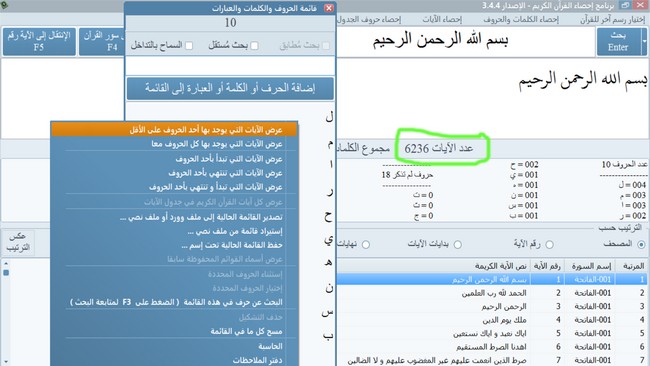Click the حروف لم تذكر 18 statistic text
The height and width of the screenshot is (366, 650).
pyautogui.click(x=407, y=175)
